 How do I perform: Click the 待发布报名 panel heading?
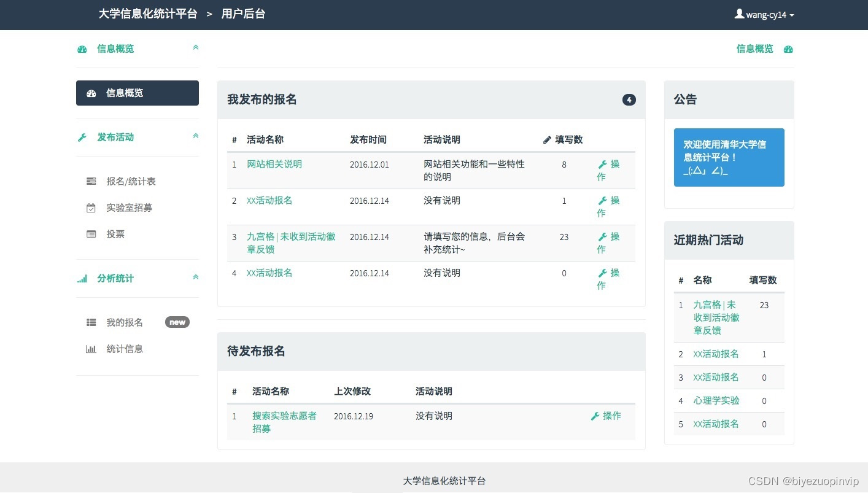(256, 351)
